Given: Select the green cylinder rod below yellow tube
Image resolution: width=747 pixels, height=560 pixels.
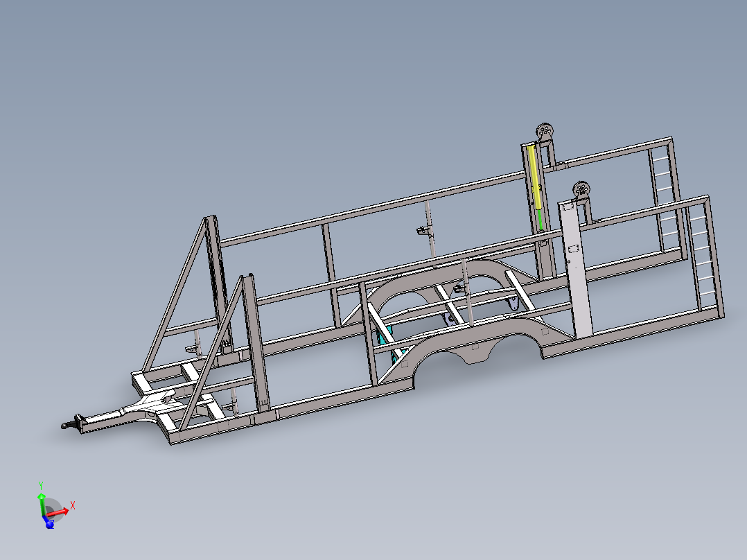Looking at the screenshot, I should [x=541, y=219].
